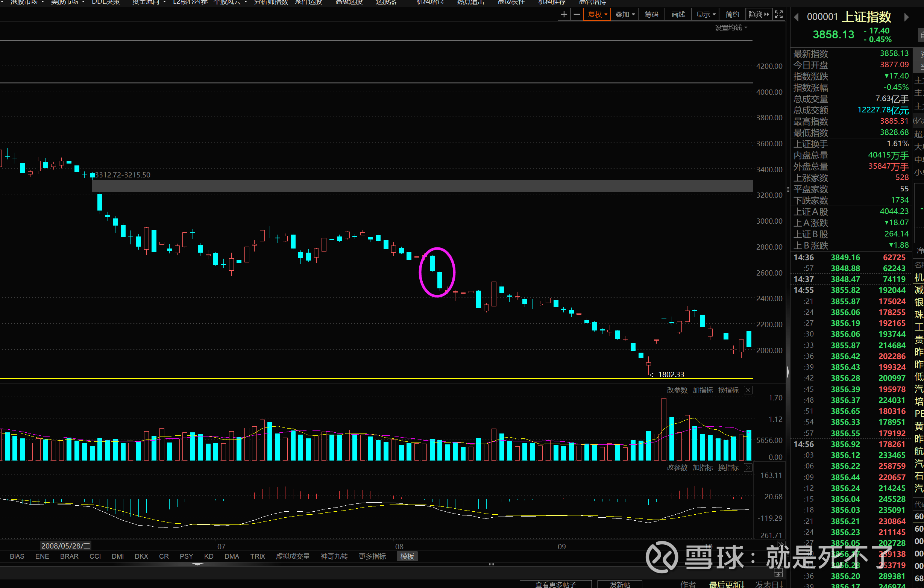This screenshot has width=924, height=588.
Task: Click the zoom out minus icon
Action: click(577, 15)
